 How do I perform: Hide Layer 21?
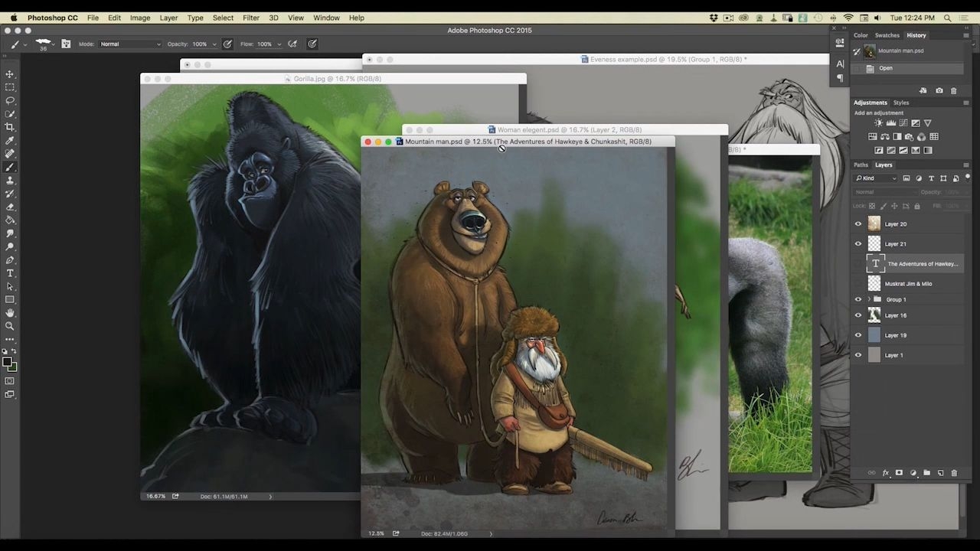(858, 244)
